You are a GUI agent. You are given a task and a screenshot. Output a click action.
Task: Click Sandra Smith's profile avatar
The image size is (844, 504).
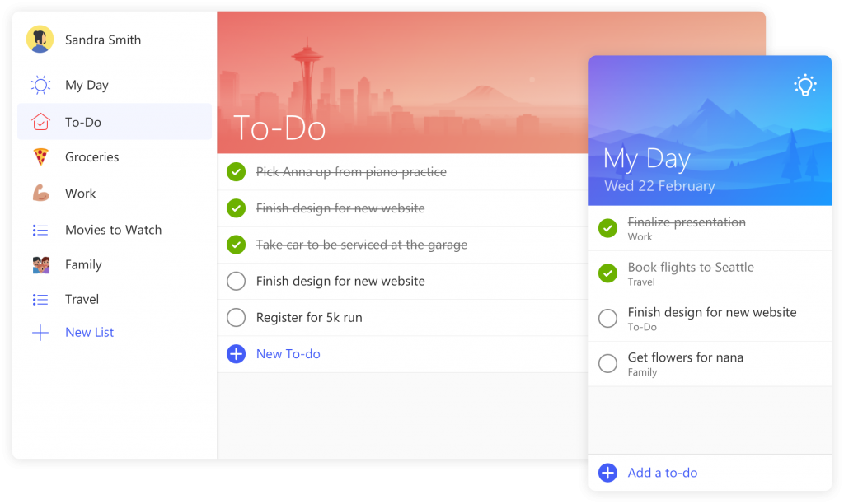(x=40, y=40)
